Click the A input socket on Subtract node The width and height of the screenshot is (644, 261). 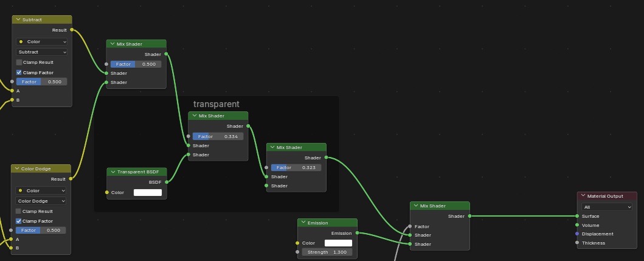(12, 91)
